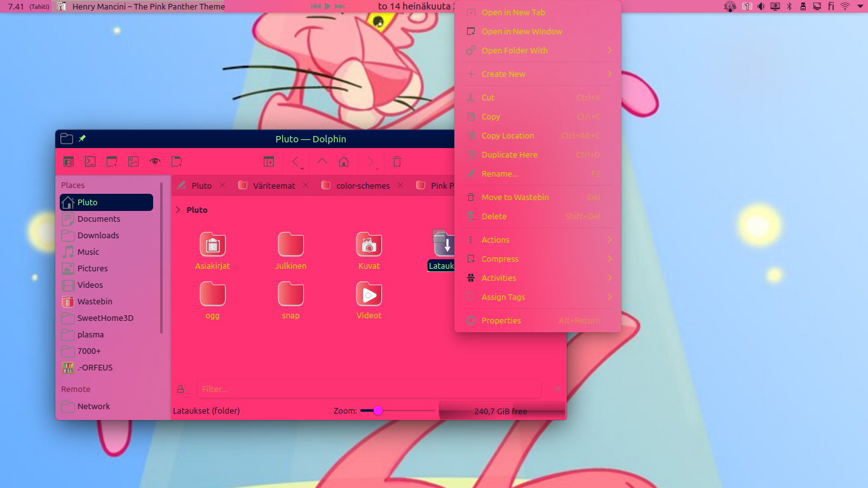Image resolution: width=868 pixels, height=488 pixels.
Task: Select the snap folder icon
Action: pyautogui.click(x=291, y=294)
